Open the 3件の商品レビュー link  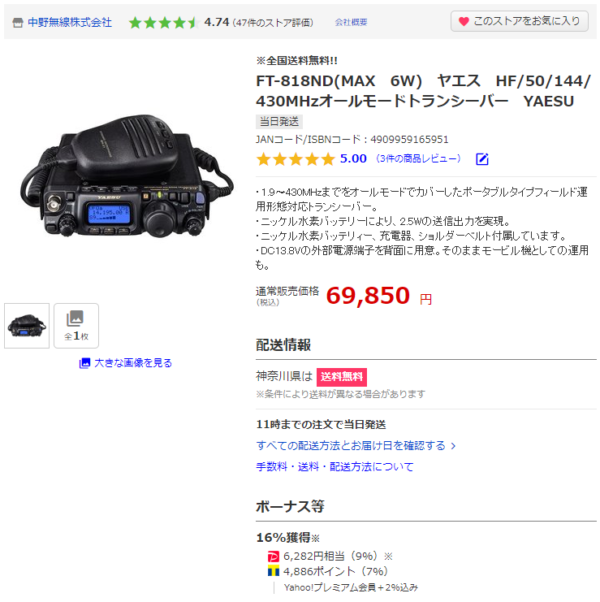(418, 159)
